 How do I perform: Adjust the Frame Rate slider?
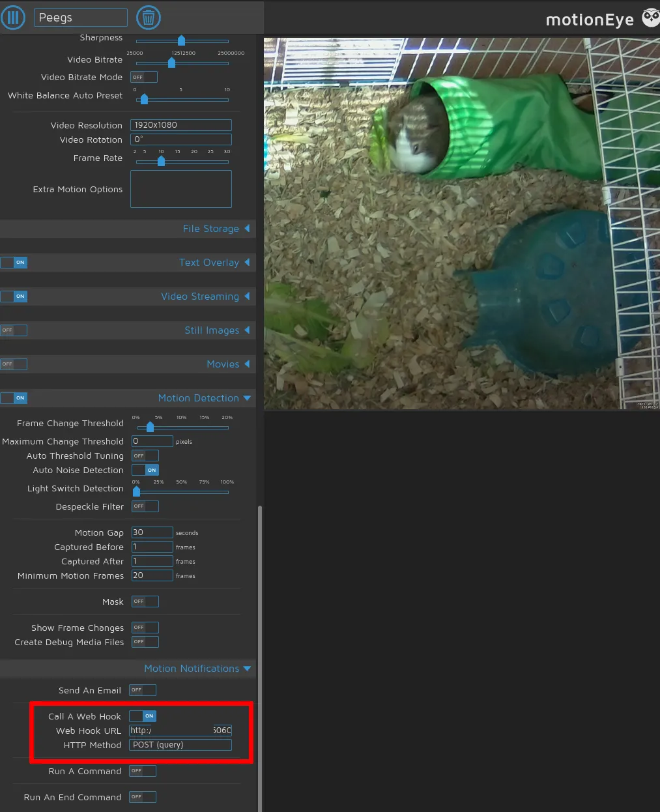point(161,162)
